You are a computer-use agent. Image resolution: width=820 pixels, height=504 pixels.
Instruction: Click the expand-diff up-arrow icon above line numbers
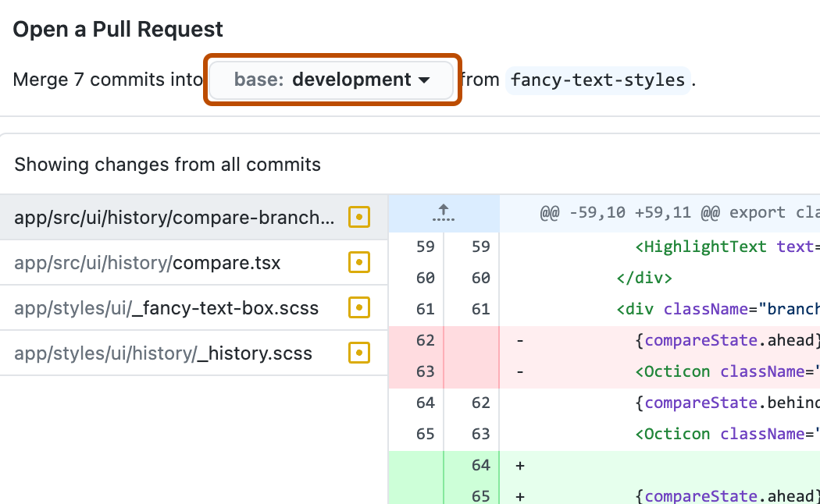[x=444, y=209]
